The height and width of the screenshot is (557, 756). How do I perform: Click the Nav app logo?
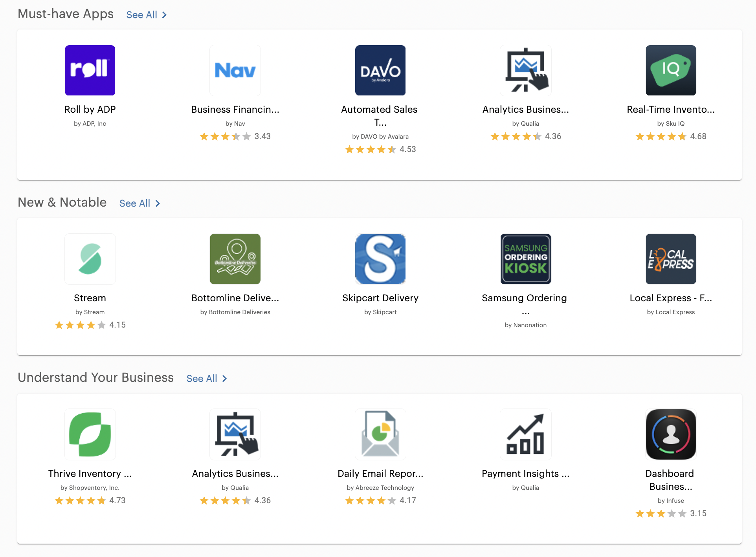[x=235, y=70]
